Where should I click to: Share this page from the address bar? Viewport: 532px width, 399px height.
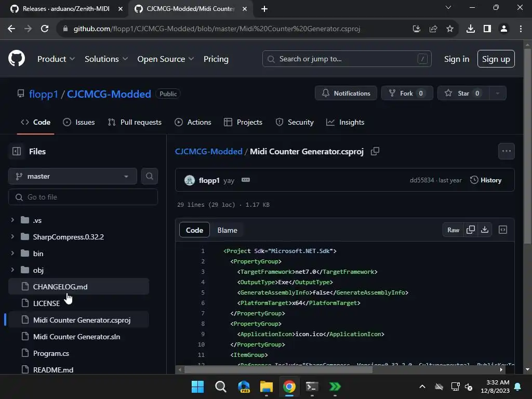pyautogui.click(x=433, y=29)
